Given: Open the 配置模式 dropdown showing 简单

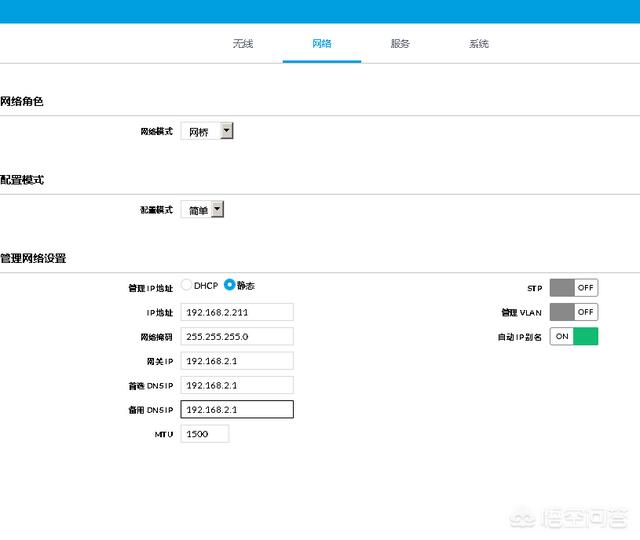Looking at the screenshot, I should 203,210.
